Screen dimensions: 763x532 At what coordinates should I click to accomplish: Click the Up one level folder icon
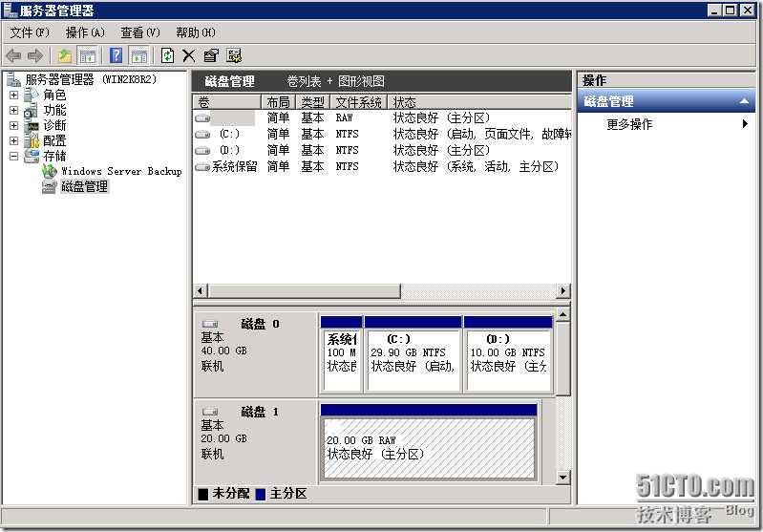(65, 56)
